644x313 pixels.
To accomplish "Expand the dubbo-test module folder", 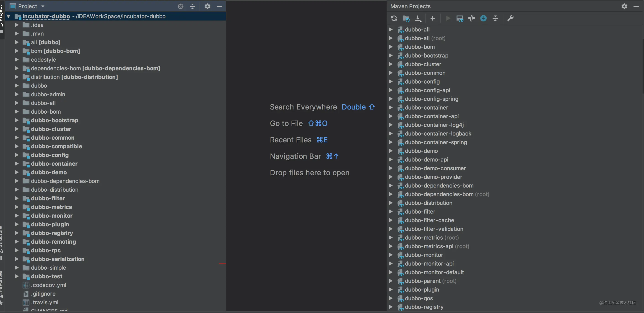I will (16, 276).
